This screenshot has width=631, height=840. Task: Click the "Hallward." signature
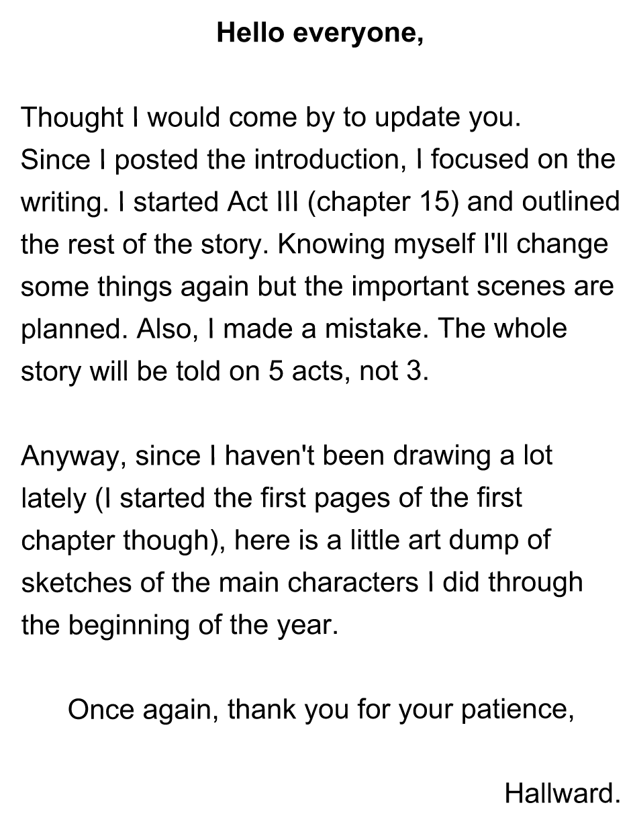(x=561, y=794)
